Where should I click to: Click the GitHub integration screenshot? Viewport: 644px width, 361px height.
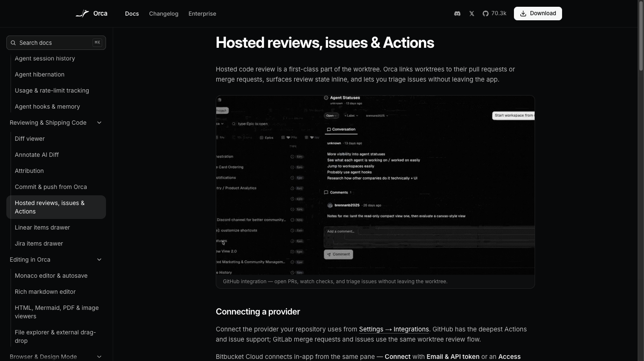pos(375,185)
